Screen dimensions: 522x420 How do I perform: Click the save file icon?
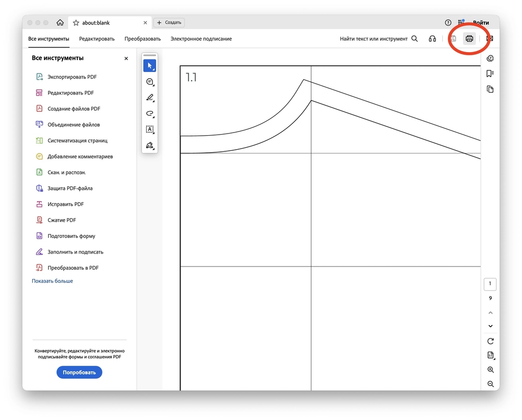[x=453, y=39]
